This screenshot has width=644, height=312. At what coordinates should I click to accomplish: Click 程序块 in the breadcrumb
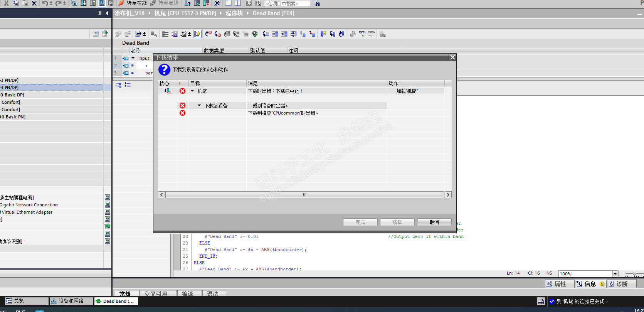[234, 13]
